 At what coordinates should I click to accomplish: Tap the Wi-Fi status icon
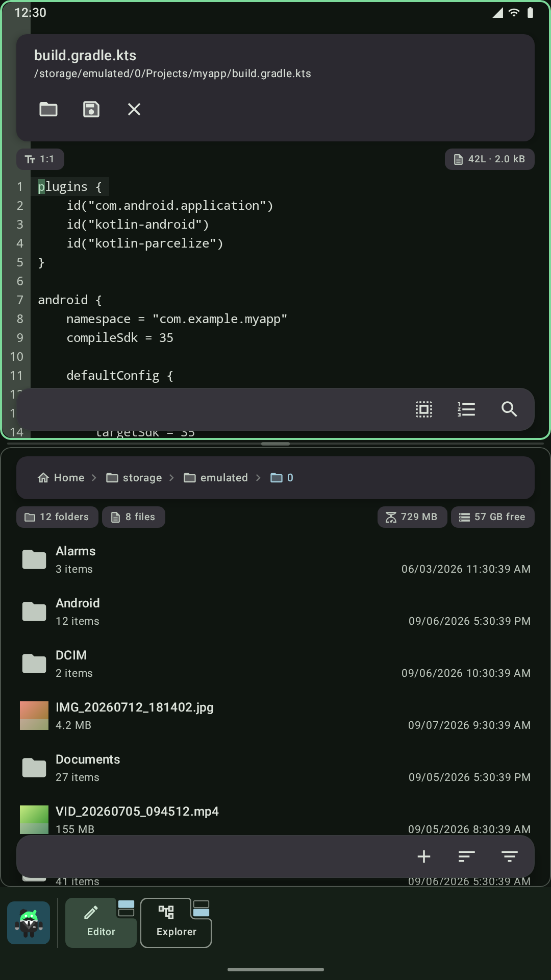coord(514,13)
